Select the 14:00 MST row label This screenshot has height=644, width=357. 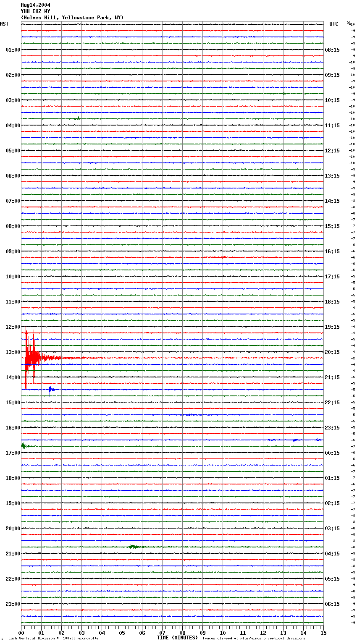pyautogui.click(x=13, y=377)
